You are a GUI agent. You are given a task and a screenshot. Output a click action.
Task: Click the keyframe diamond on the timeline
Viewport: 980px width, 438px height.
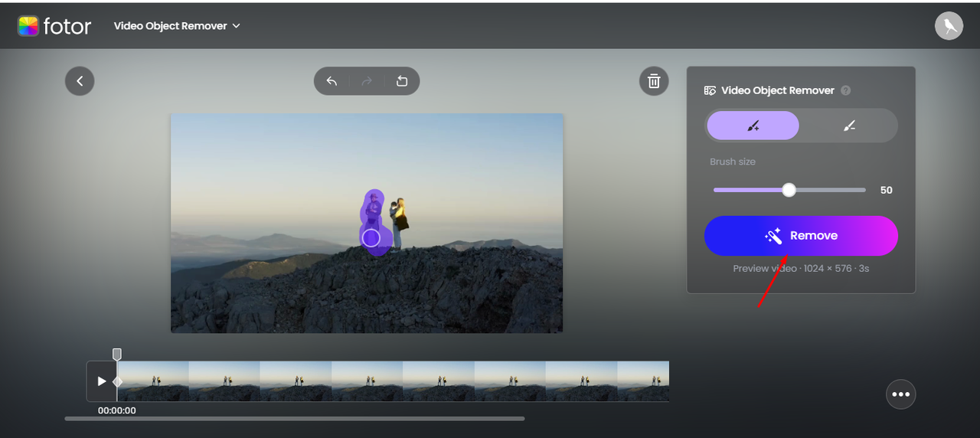click(x=117, y=381)
